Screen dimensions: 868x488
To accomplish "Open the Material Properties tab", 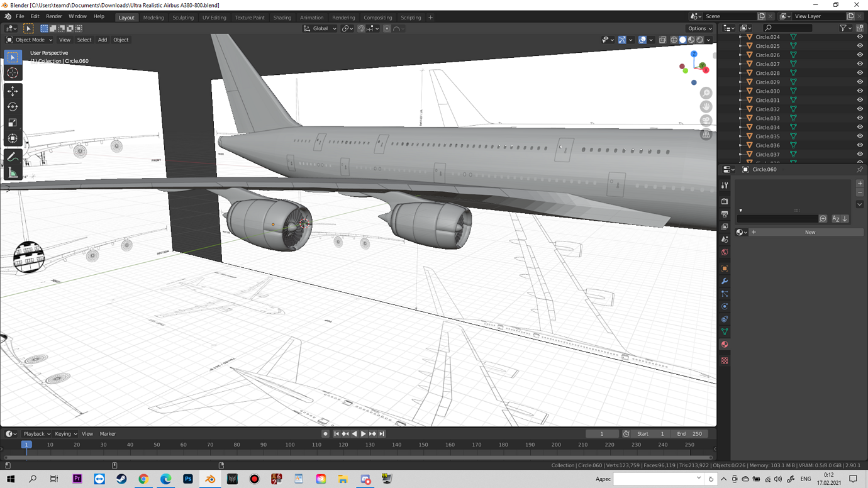I will click(724, 344).
